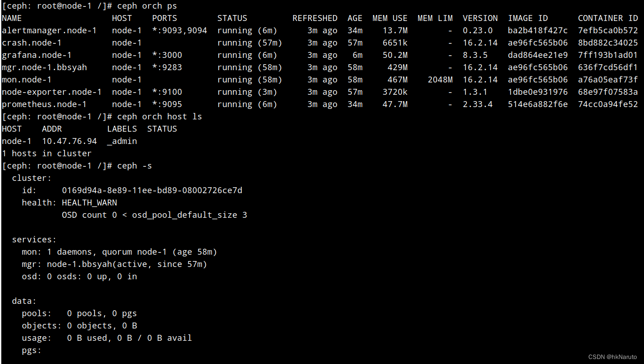Select image ID ba2b418f427c
644x364 pixels.
pyautogui.click(x=538, y=31)
